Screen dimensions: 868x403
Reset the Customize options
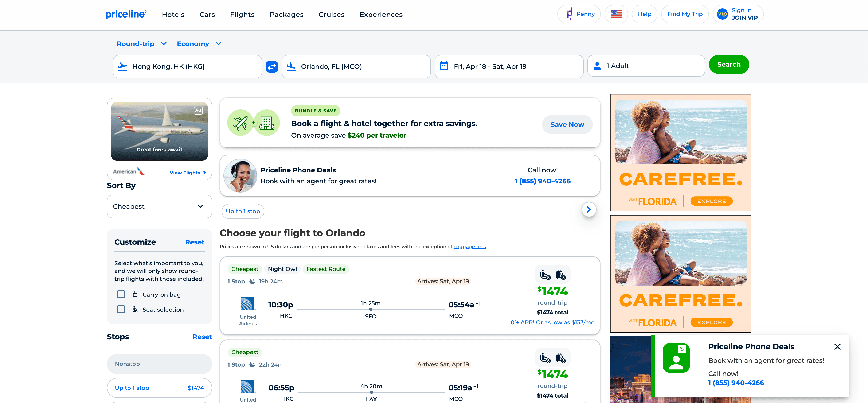click(195, 242)
